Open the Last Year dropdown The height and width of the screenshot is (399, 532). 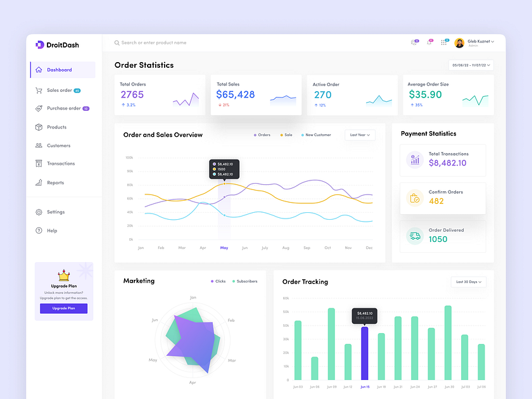(x=360, y=135)
